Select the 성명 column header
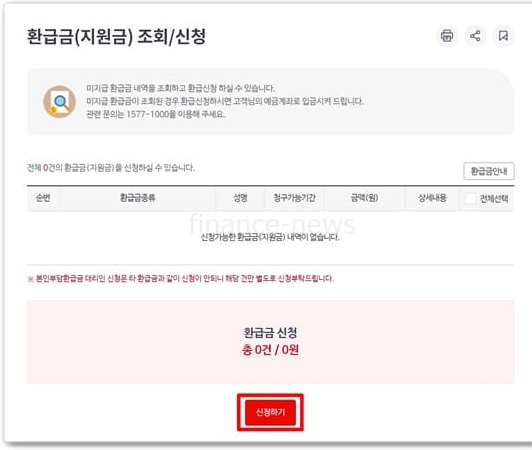Image resolution: width=532 pixels, height=450 pixels. pyautogui.click(x=240, y=198)
